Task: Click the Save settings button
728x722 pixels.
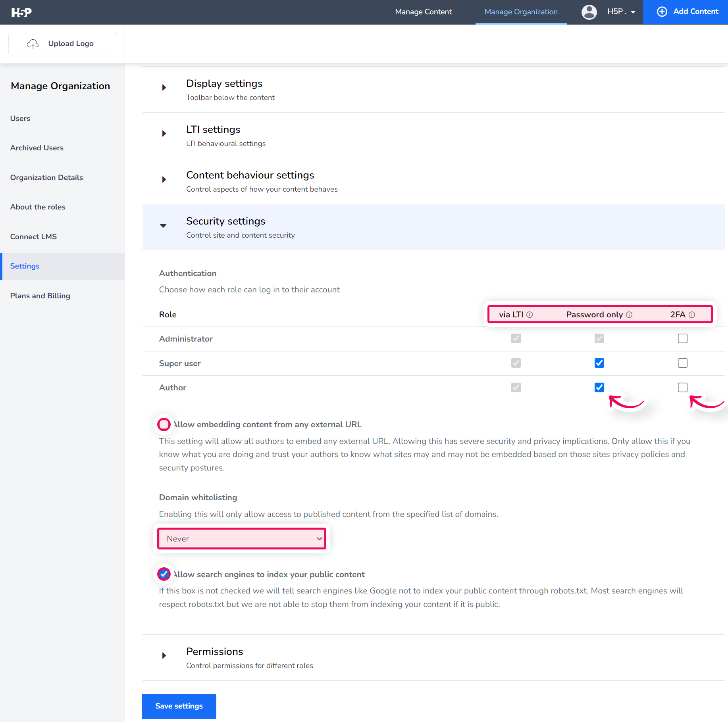Action: pyautogui.click(x=179, y=706)
